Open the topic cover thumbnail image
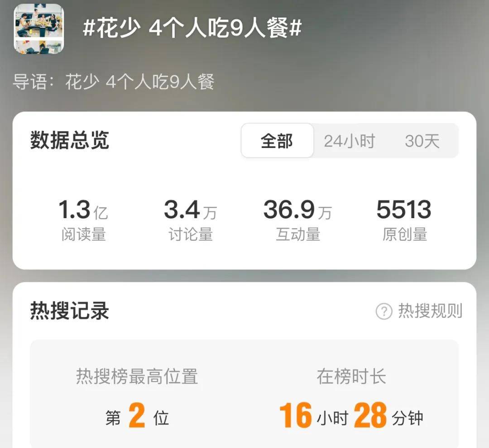This screenshot has width=489, height=448. 39,29
